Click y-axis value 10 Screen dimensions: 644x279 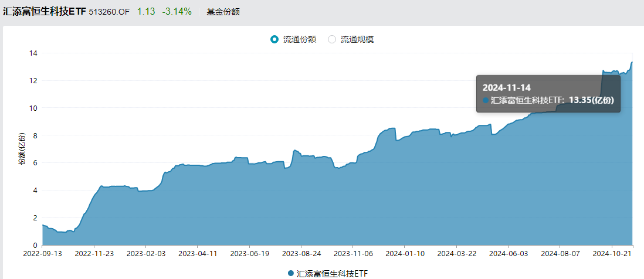[33, 108]
